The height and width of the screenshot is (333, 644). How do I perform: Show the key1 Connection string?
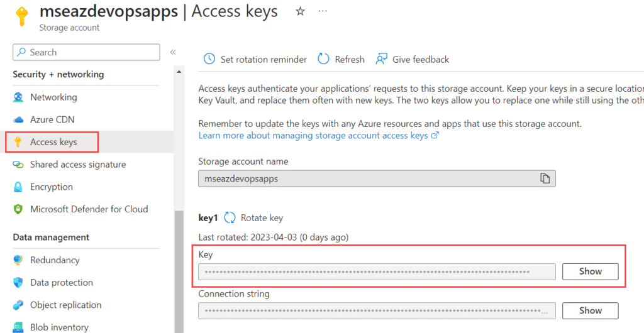click(590, 310)
